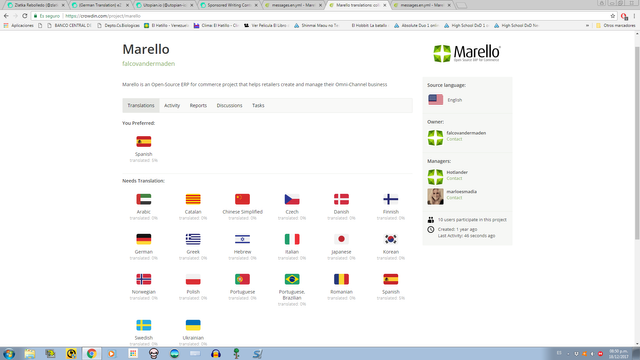
Task: Select the Portuguese language flag
Action: coord(242,279)
